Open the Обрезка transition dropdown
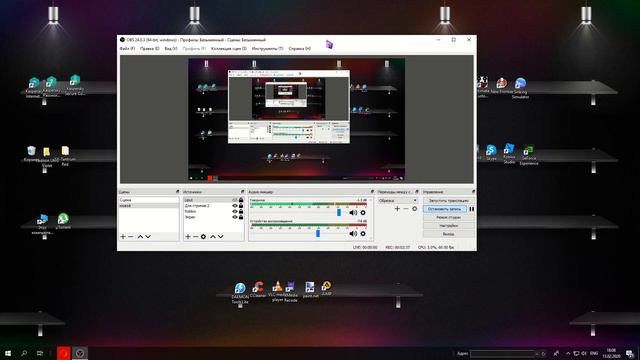The width and height of the screenshot is (640, 360). click(x=398, y=200)
